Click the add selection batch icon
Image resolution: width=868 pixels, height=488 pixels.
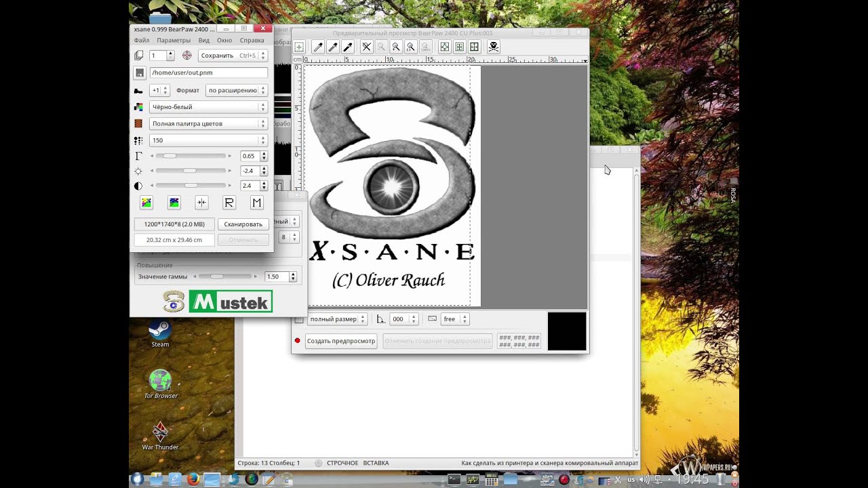click(299, 47)
